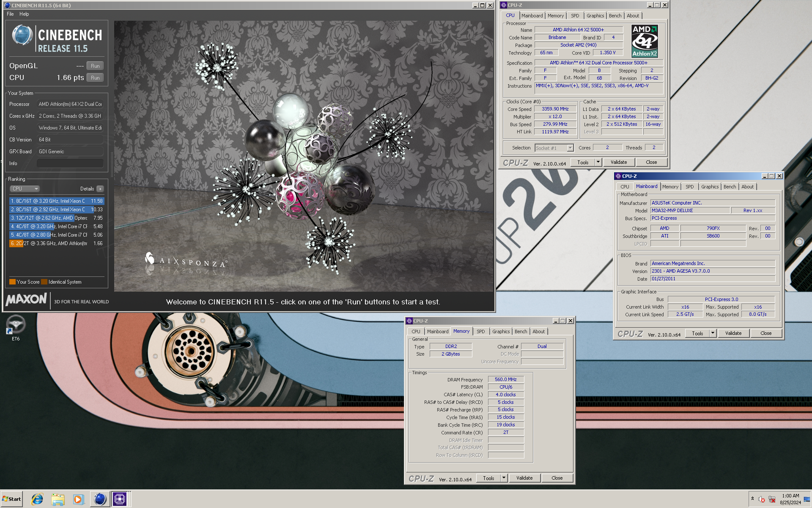Open Graphics tab in Mainboard CPU-Z window

tap(710, 187)
